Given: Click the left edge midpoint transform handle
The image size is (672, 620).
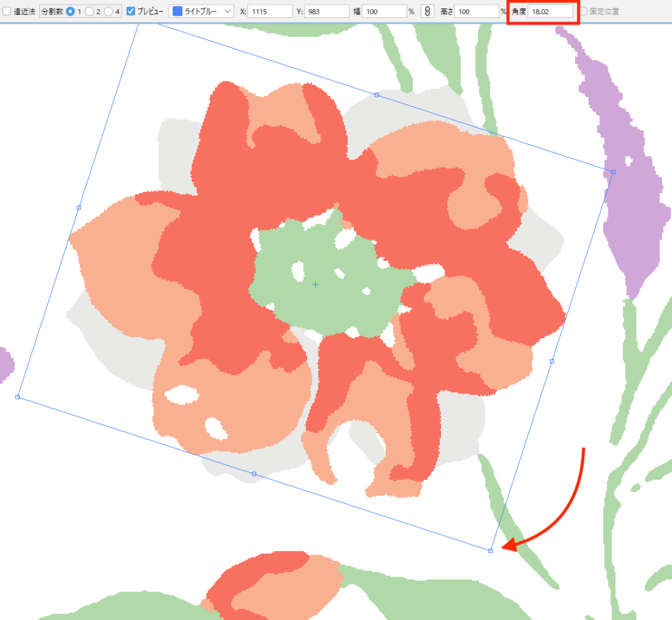Looking at the screenshot, I should pyautogui.click(x=79, y=208).
